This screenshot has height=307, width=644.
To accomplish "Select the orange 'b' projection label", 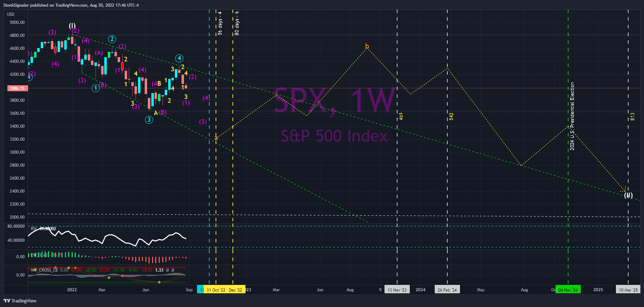I will pyautogui.click(x=367, y=46).
